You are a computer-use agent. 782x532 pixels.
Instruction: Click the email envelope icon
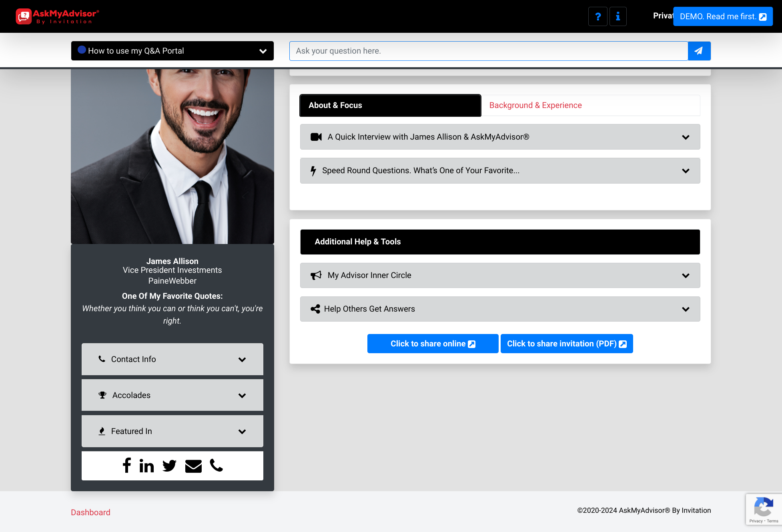193,466
